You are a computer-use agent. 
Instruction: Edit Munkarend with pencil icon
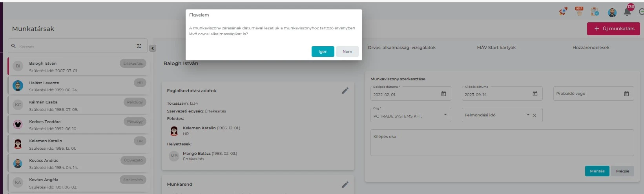[345, 184]
